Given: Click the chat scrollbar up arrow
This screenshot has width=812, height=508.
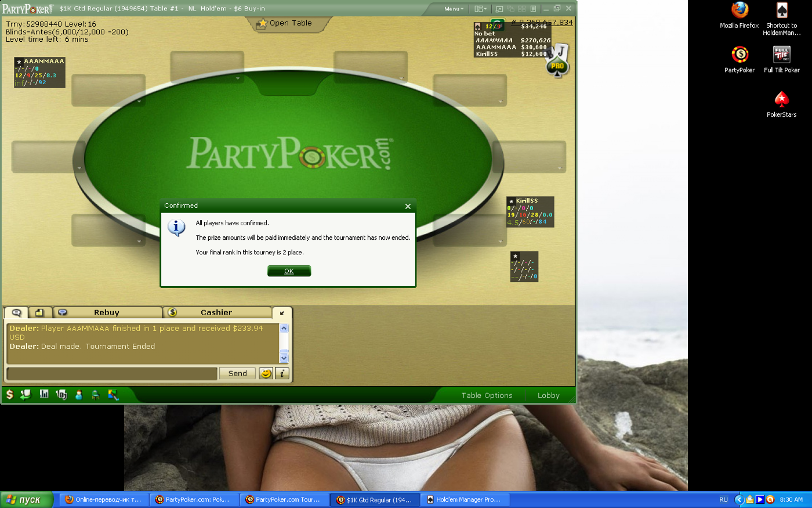Looking at the screenshot, I should coord(284,329).
